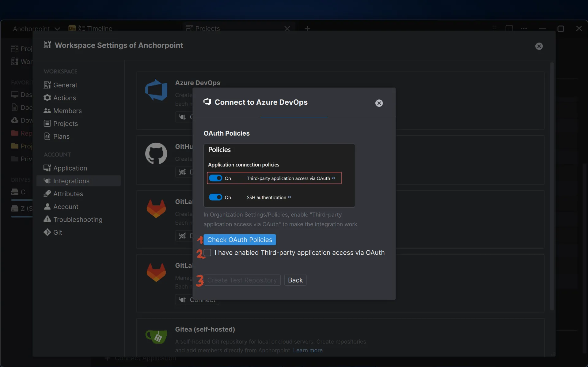The height and width of the screenshot is (367, 588).
Task: Open the three-dots more options menu
Action: pyautogui.click(x=524, y=28)
